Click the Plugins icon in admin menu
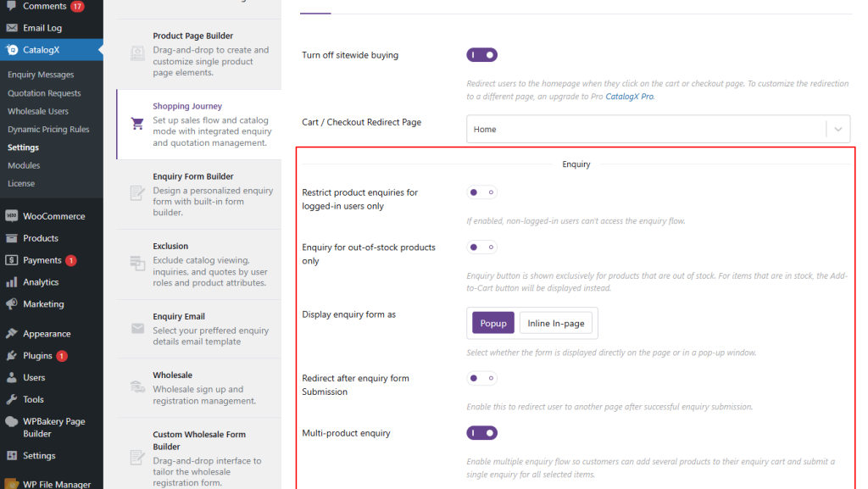This screenshot has height=489, width=868. coord(11,356)
